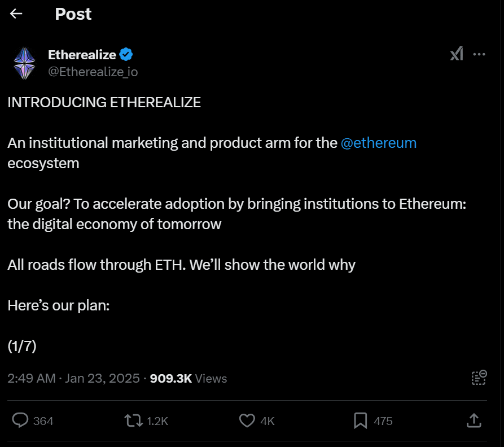
Task: Open the @ethereum profile link
Action: coord(379,143)
